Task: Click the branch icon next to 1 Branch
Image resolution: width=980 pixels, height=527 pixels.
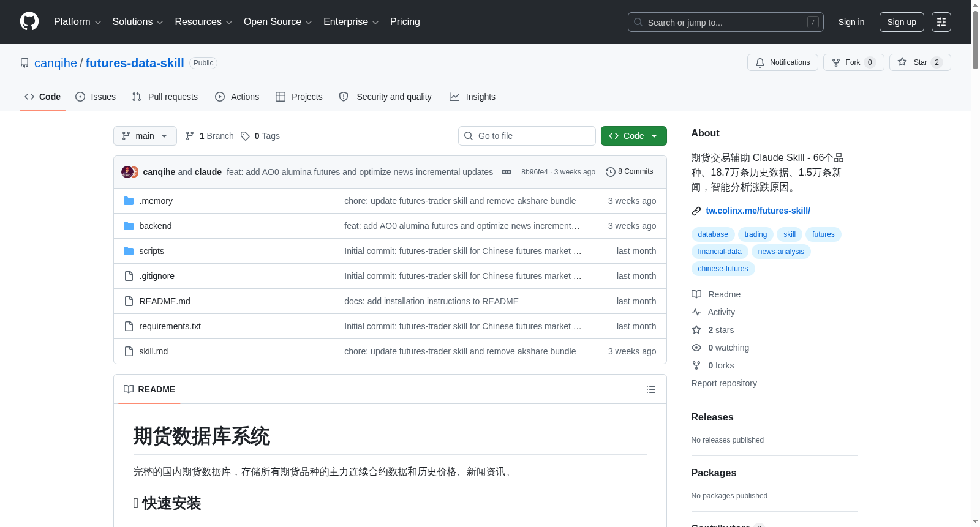Action: [x=190, y=136]
